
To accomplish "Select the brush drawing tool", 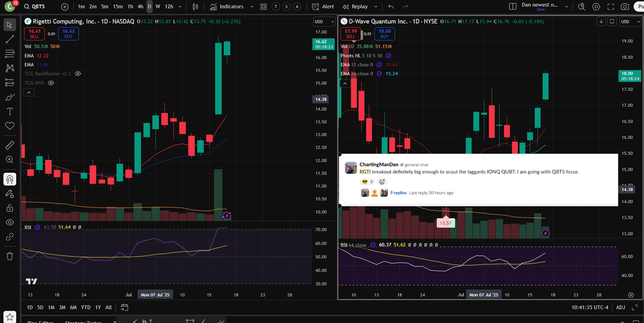I will (9, 97).
